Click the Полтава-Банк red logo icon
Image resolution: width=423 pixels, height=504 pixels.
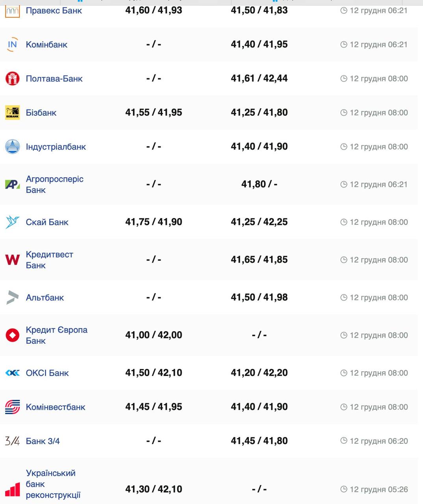pyautogui.click(x=13, y=79)
